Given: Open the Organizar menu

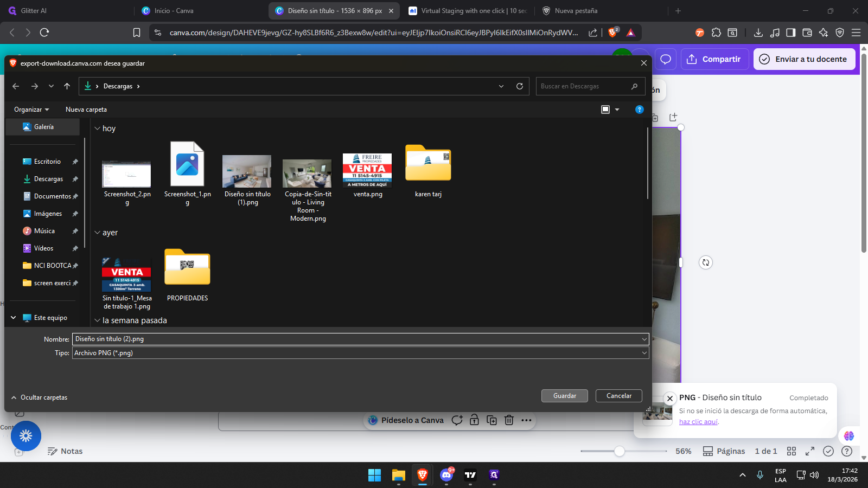Looking at the screenshot, I should pos(31,110).
